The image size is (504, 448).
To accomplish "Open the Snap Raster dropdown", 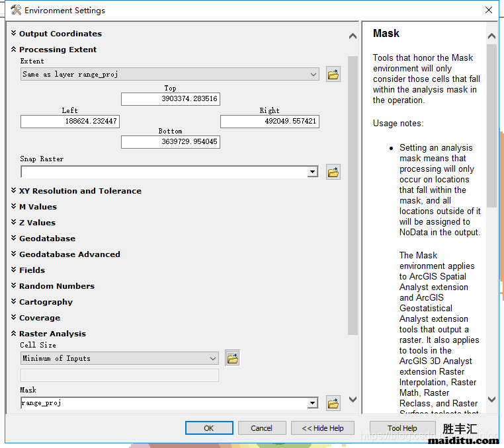I will coord(313,172).
